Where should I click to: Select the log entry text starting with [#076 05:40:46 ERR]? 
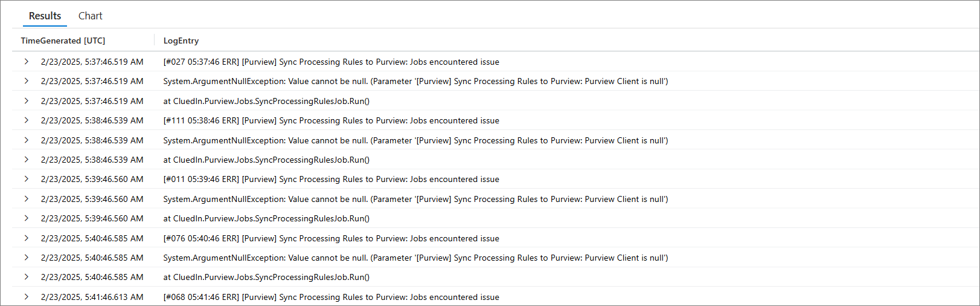pyautogui.click(x=331, y=238)
